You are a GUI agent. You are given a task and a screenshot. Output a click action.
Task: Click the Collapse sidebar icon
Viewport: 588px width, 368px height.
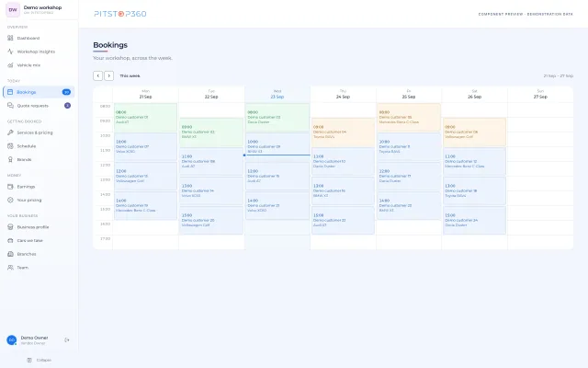click(29, 360)
